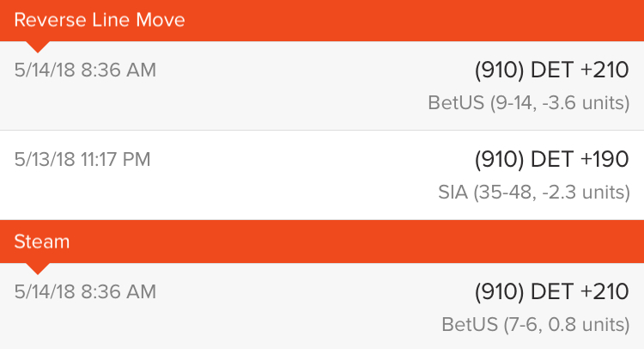Click the (910) DET +190 line
The width and height of the screenshot is (644, 349).
(551, 160)
